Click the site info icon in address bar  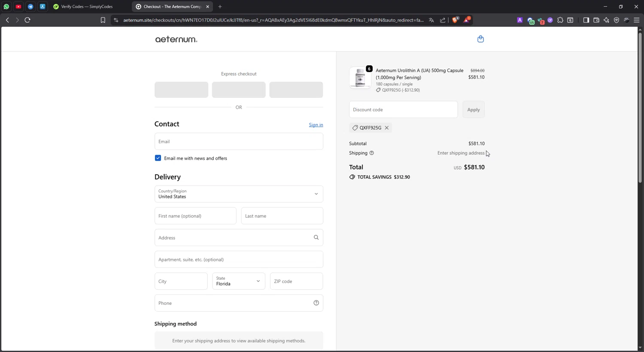coord(116,20)
